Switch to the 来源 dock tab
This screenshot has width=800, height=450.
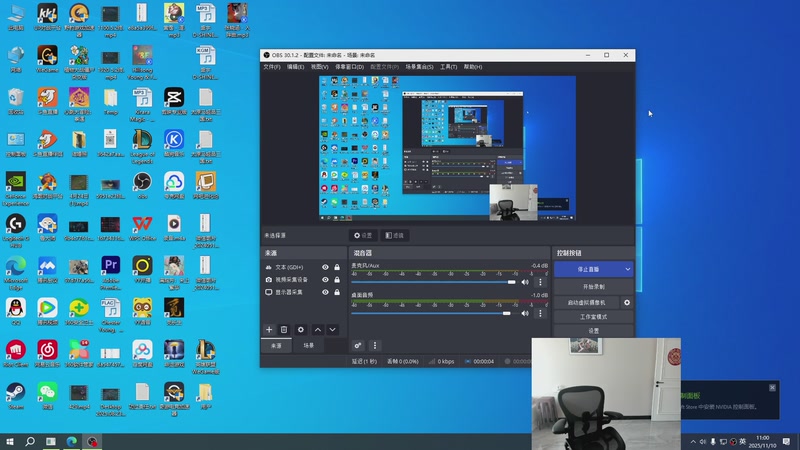click(276, 346)
